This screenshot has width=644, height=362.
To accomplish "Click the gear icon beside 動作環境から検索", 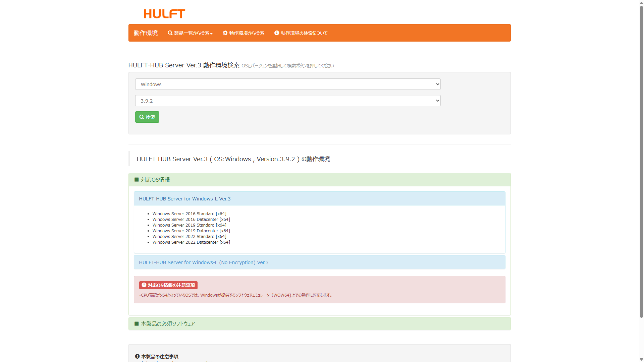I will [225, 33].
